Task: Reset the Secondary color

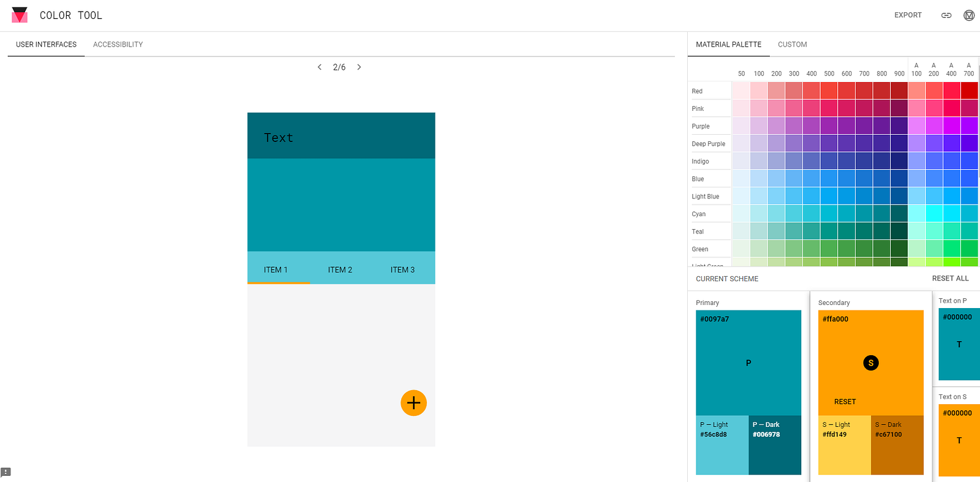Action: click(x=845, y=402)
